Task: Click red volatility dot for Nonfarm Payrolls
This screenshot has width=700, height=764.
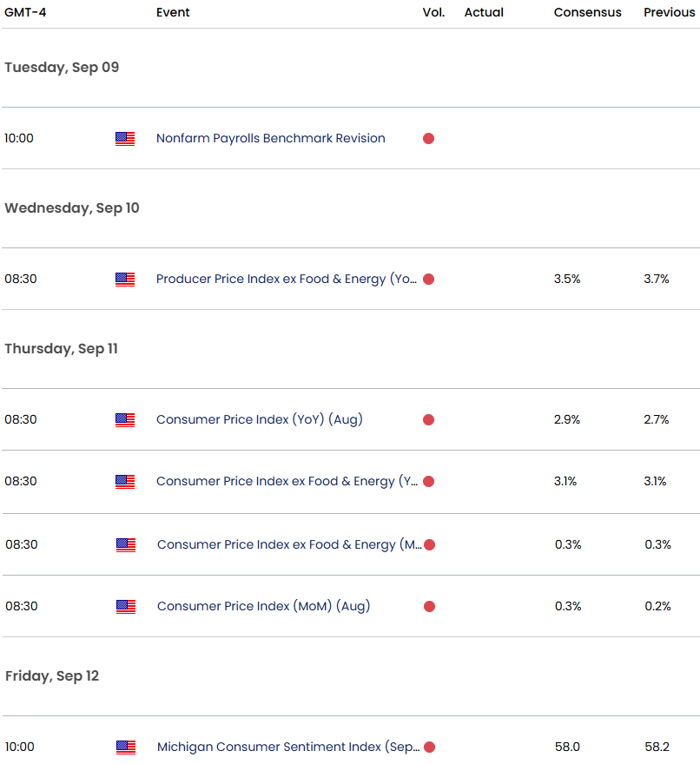Action: pyautogui.click(x=428, y=139)
